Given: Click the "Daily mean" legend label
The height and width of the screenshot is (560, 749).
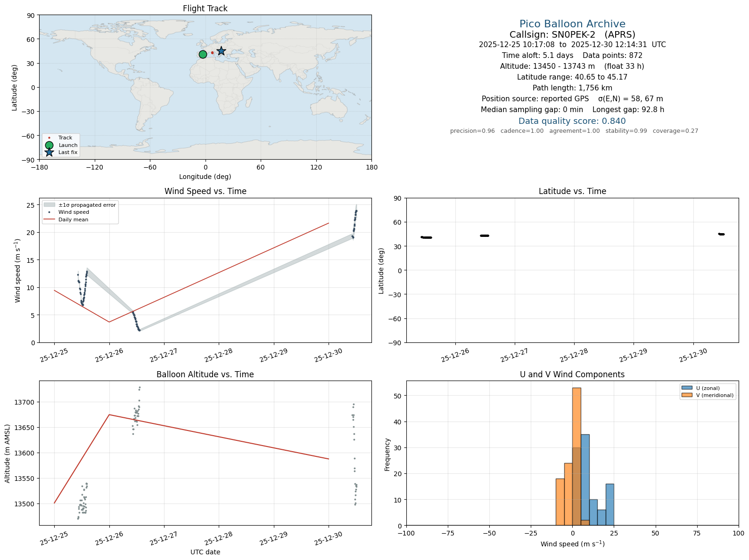Looking at the screenshot, I should pos(74,219).
